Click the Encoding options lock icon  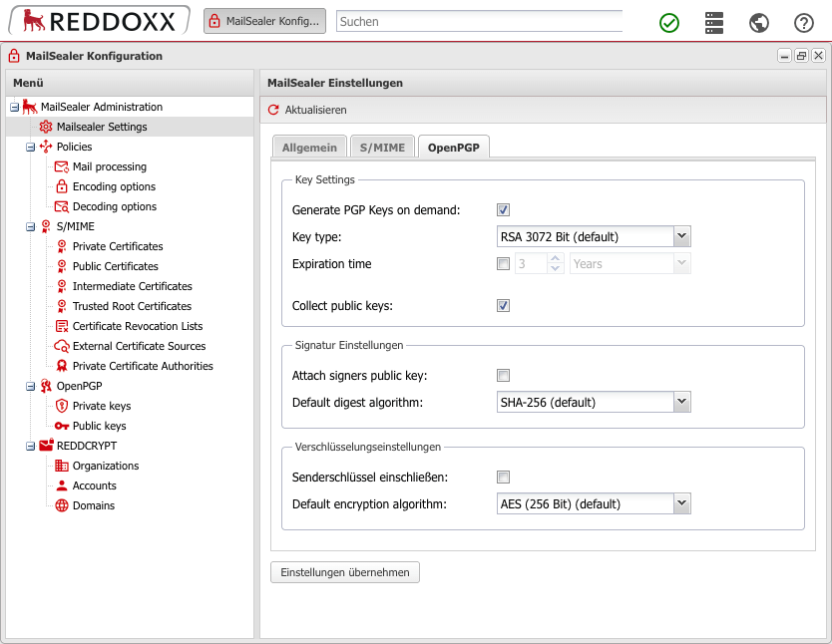[x=62, y=186]
